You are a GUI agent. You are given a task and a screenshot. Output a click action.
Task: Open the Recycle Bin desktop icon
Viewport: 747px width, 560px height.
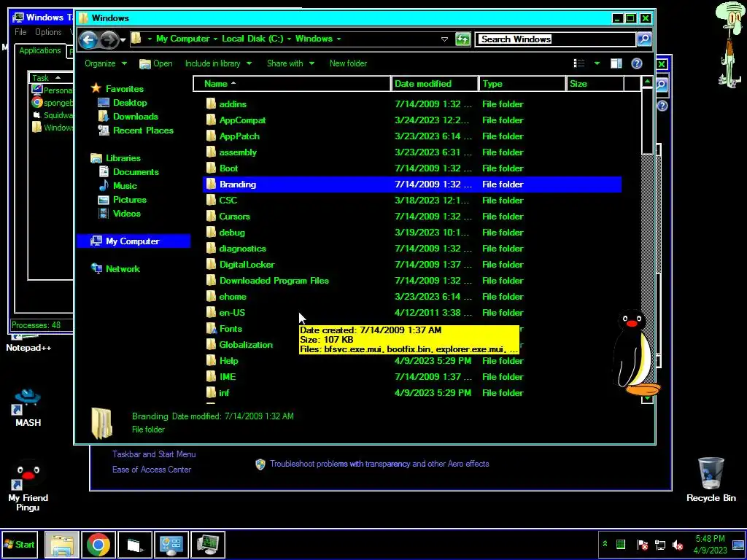click(711, 480)
